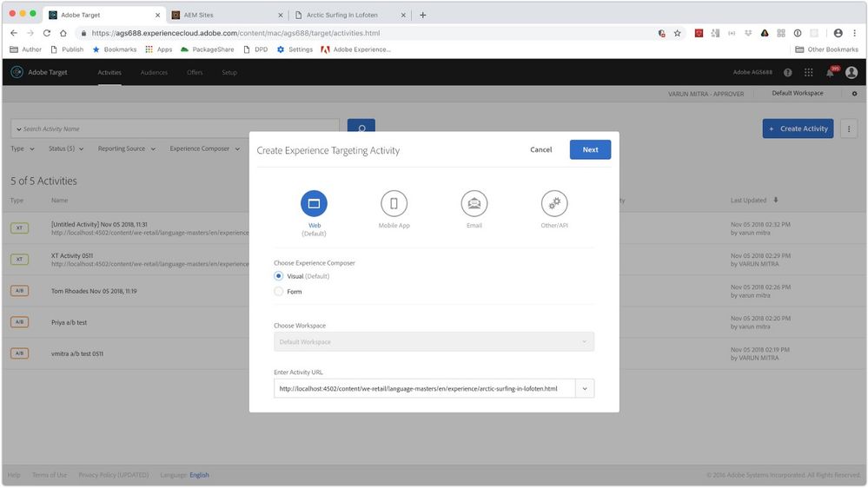Open the Offers tab
This screenshot has height=488, width=868.
[195, 73]
